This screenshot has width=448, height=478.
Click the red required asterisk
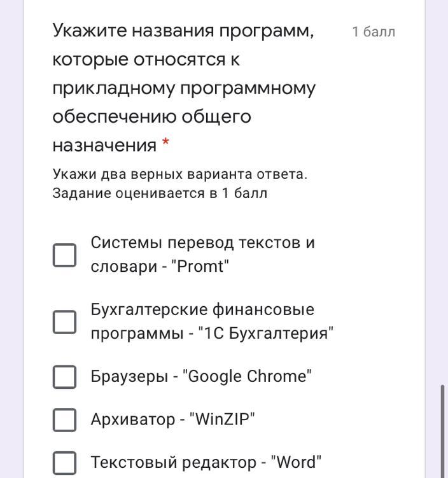165,144
